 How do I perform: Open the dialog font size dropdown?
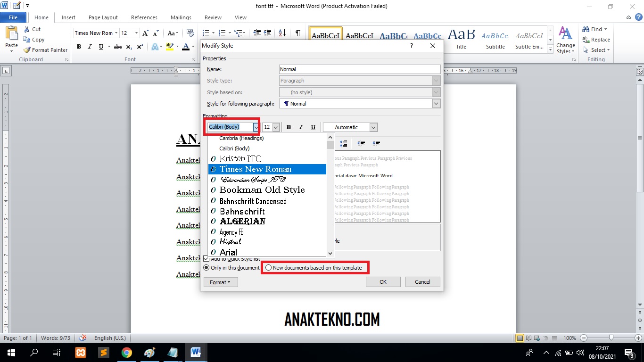pyautogui.click(x=276, y=127)
